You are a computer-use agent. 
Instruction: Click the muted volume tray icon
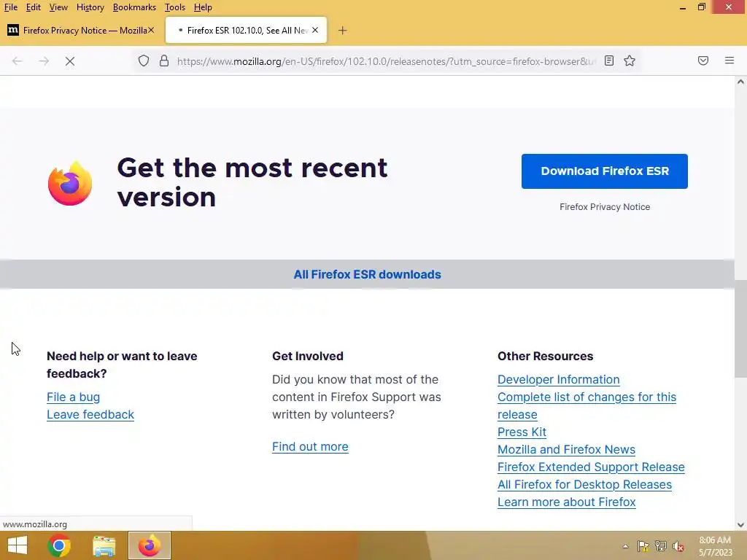pos(678,546)
